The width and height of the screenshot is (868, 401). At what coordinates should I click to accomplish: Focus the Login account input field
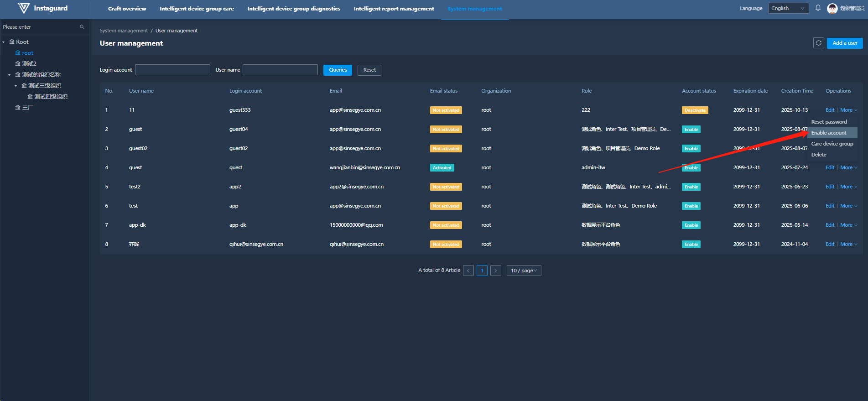(172, 70)
